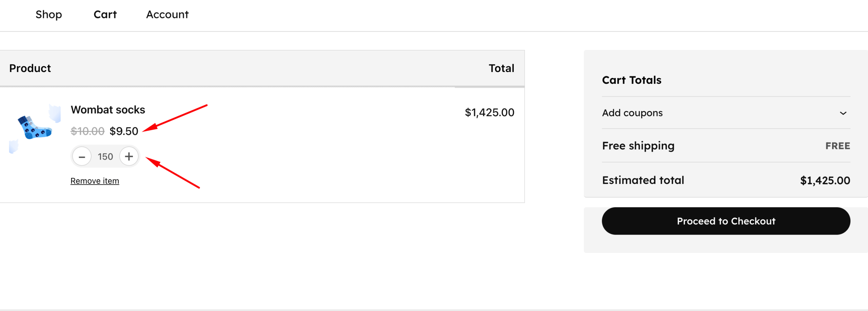Go to the Cart page in navigation

[105, 15]
